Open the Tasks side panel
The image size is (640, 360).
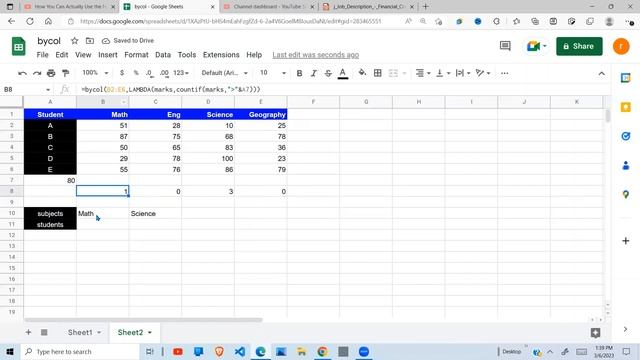point(625,136)
